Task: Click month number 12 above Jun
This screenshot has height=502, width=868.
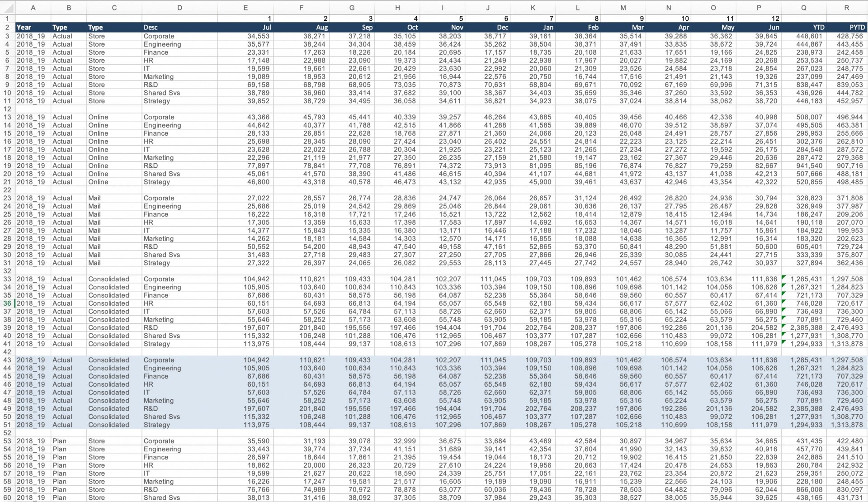Action: click(x=759, y=19)
